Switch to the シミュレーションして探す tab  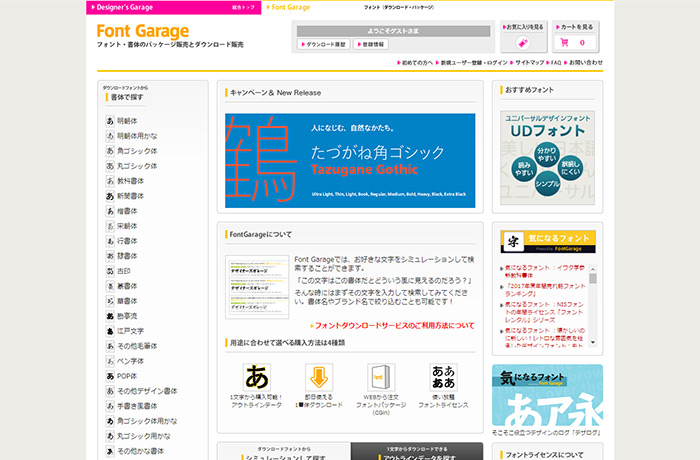pos(284,452)
